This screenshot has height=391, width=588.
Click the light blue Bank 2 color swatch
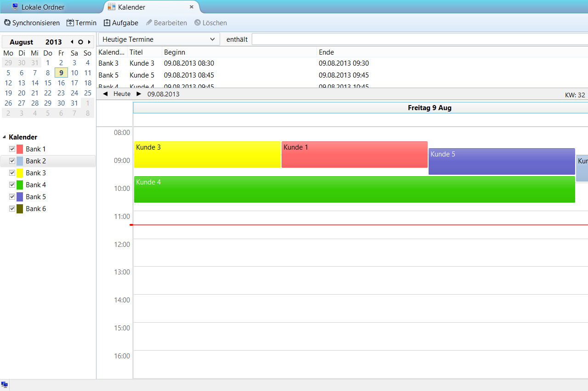click(20, 161)
